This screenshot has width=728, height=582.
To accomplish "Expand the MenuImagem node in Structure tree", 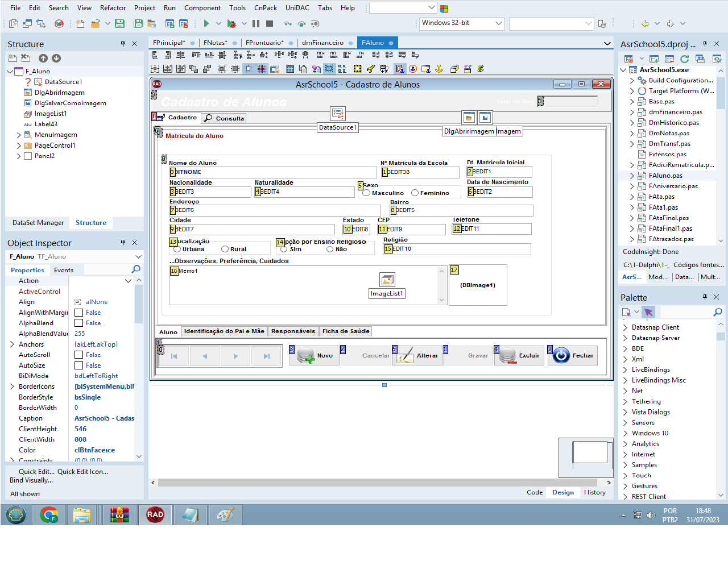I will (x=19, y=135).
